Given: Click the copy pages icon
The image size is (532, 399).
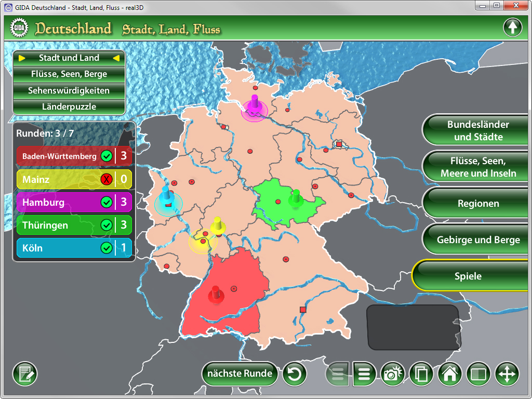Looking at the screenshot, I should click(421, 374).
